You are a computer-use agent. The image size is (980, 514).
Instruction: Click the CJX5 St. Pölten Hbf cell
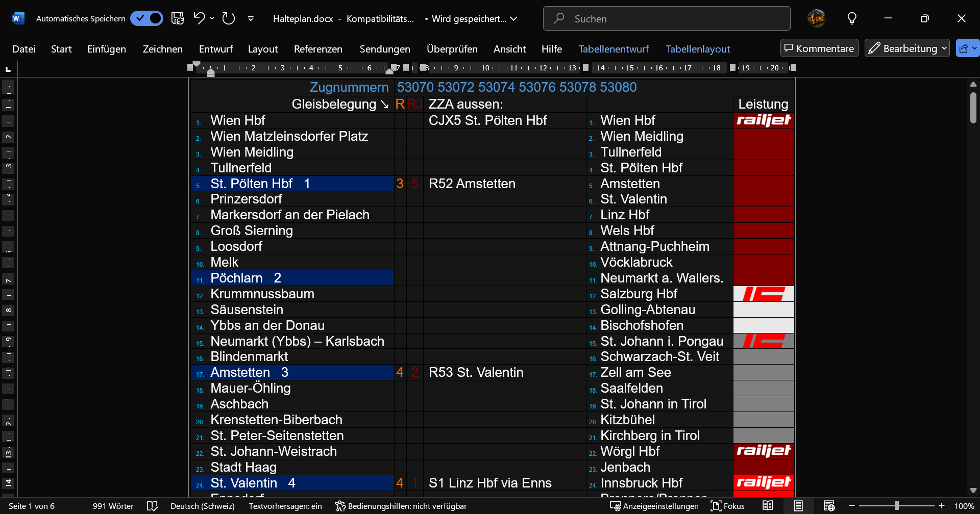pos(505,120)
